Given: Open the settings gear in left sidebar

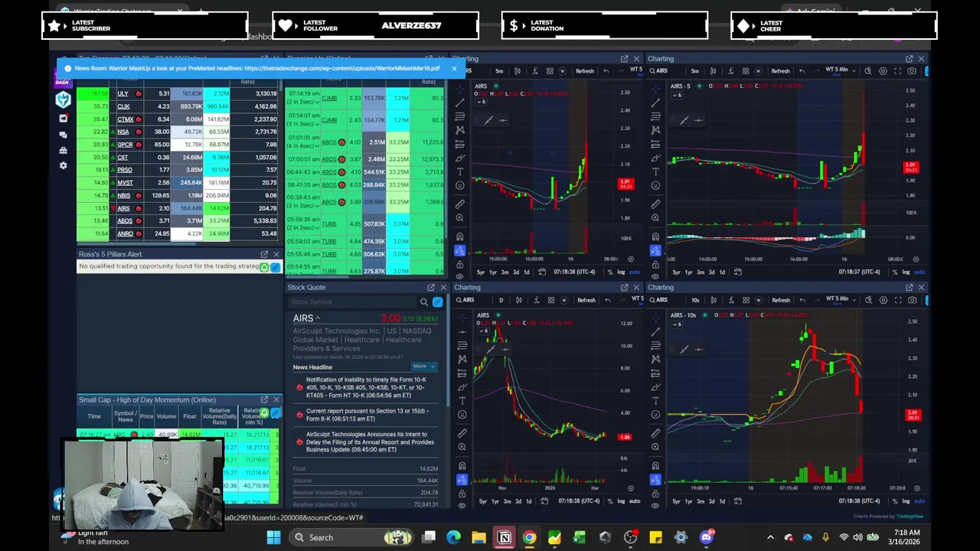Looking at the screenshot, I should pyautogui.click(x=63, y=165).
